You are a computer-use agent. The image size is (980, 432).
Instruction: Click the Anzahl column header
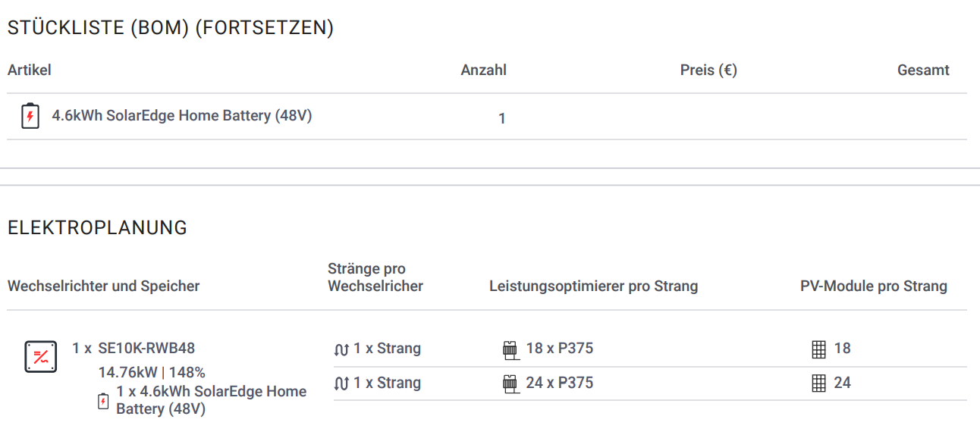tap(484, 70)
